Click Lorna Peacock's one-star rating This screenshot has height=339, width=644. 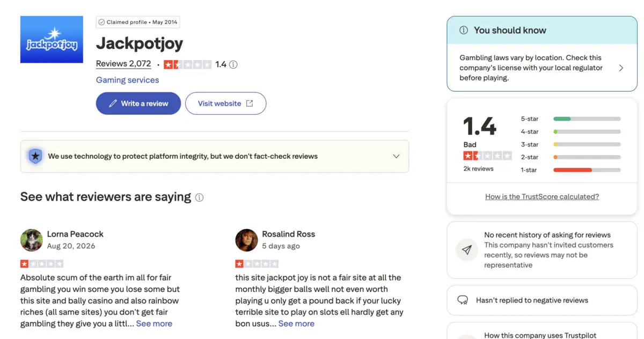click(x=42, y=264)
